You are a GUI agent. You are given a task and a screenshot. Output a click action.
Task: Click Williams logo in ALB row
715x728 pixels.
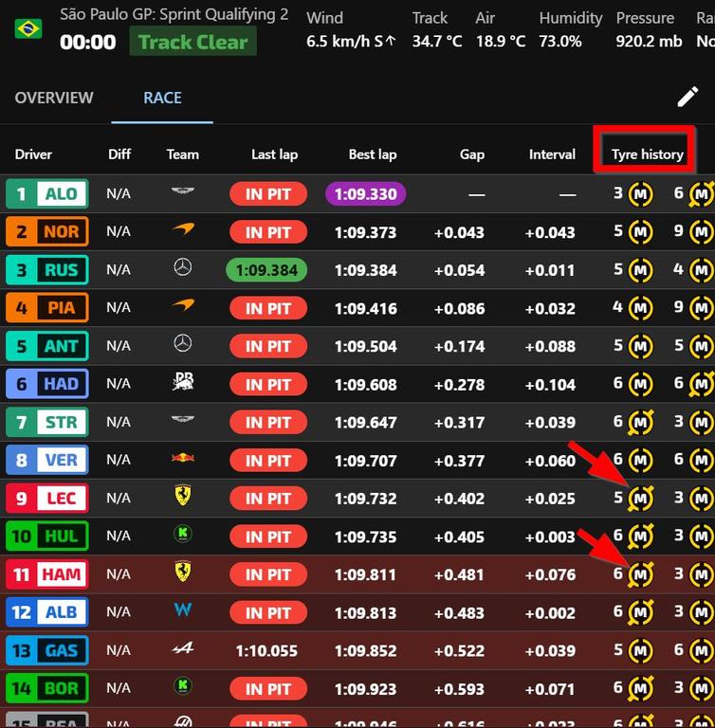(x=183, y=610)
